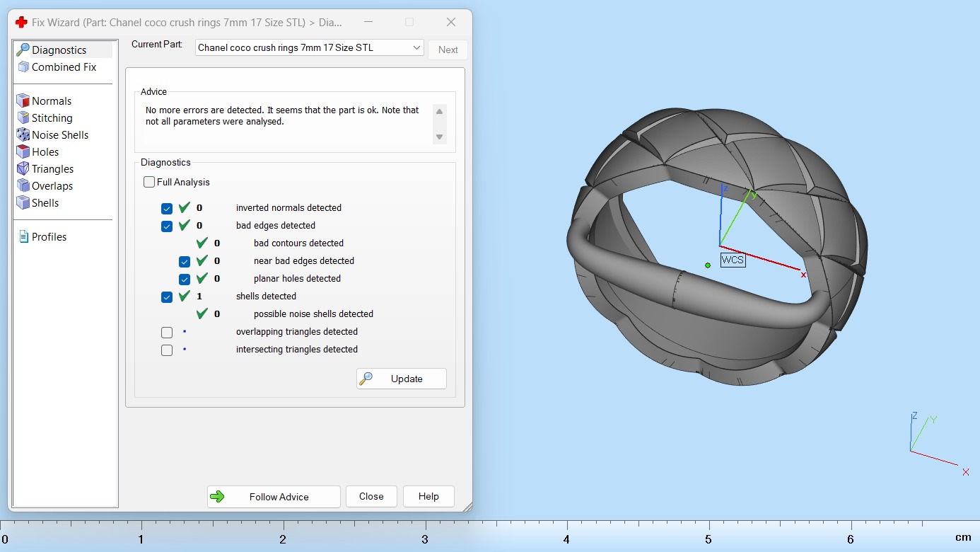
Task: Open the Normals fix icon
Action: click(x=23, y=101)
